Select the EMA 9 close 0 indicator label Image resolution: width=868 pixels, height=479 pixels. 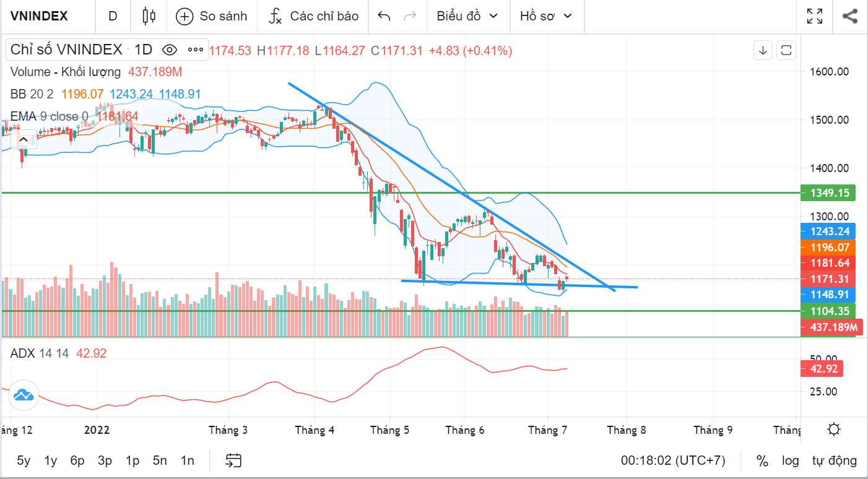coord(49,116)
